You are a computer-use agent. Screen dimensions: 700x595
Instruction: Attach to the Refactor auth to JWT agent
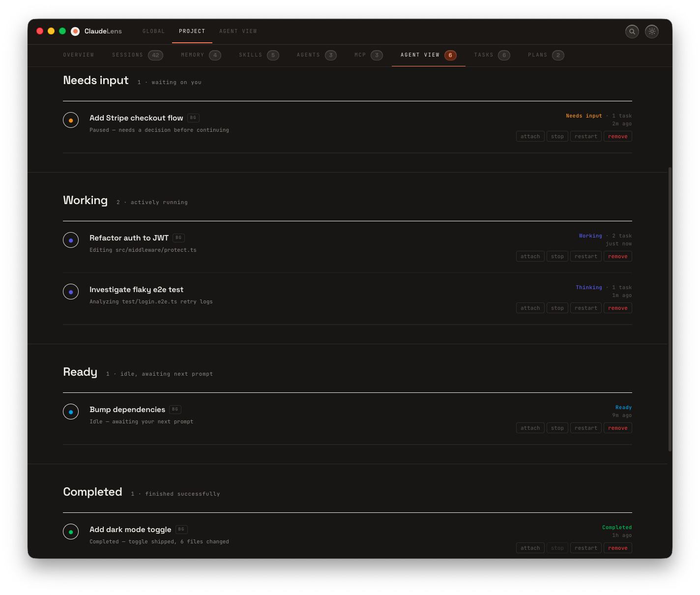click(x=530, y=257)
